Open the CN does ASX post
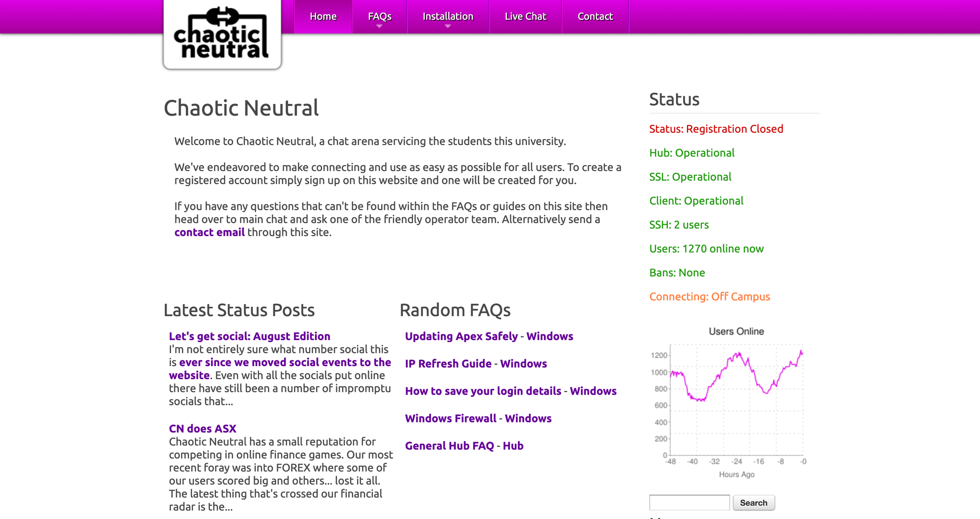Screen dimensions: 980x519 coord(202,428)
